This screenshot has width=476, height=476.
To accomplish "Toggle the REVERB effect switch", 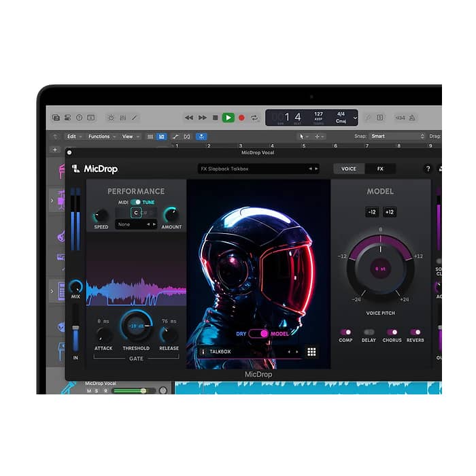I will click(415, 332).
